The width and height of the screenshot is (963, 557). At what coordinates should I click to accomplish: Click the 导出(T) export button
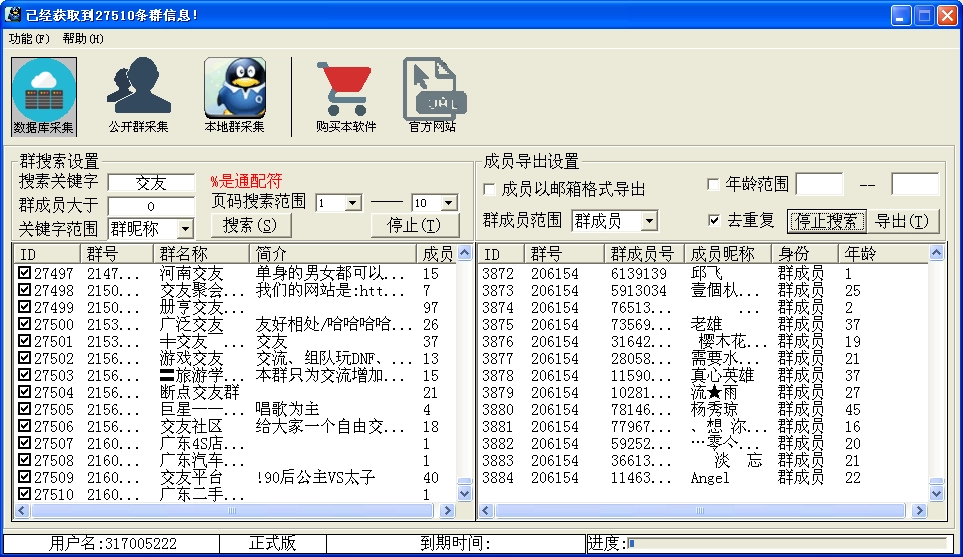[x=903, y=221]
